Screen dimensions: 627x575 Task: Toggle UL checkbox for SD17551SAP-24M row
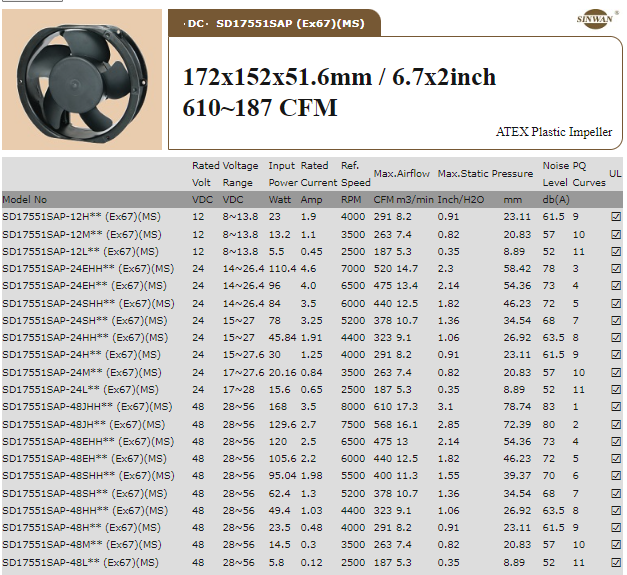pyautogui.click(x=615, y=372)
